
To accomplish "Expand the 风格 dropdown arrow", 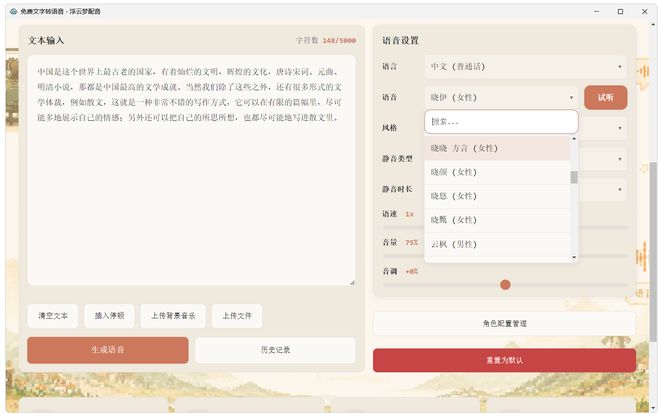I will [x=620, y=128].
